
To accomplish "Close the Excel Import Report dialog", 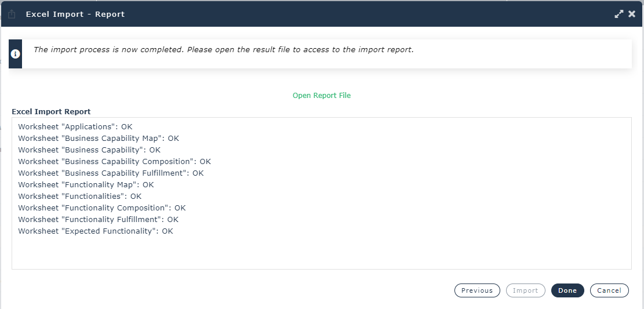I will click(x=632, y=14).
